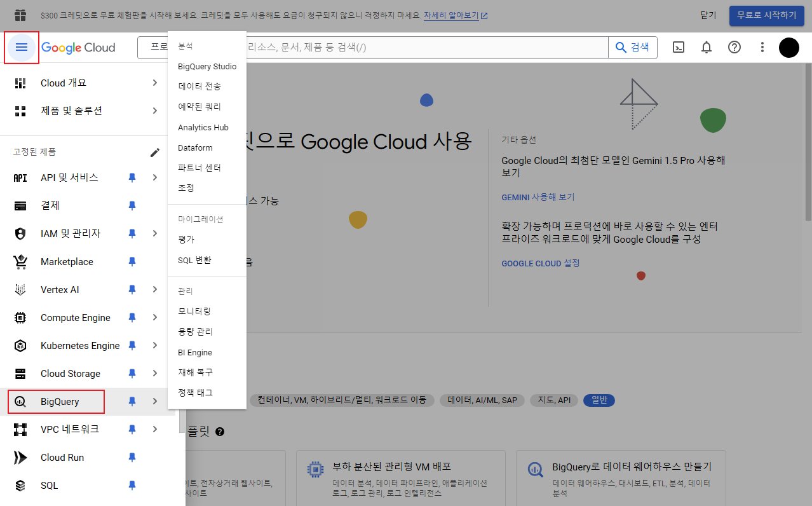Toggle the hamburger navigation menu
This screenshot has width=812, height=506.
[x=22, y=48]
